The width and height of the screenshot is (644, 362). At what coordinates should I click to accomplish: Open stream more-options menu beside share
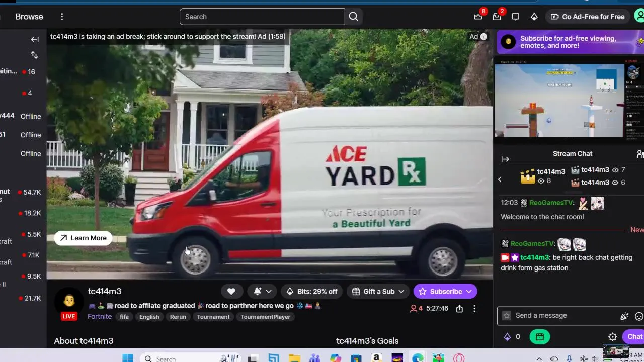tap(474, 309)
